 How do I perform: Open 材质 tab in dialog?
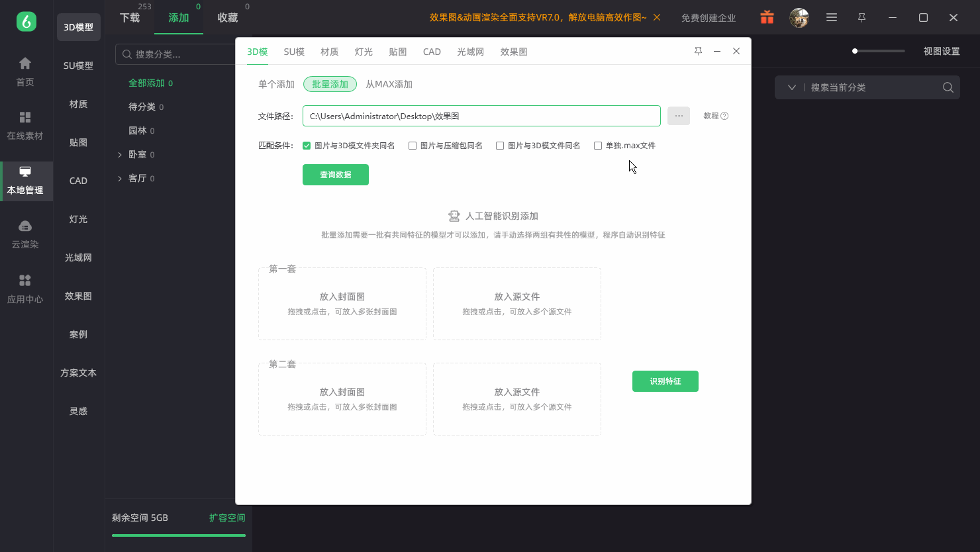pos(329,52)
